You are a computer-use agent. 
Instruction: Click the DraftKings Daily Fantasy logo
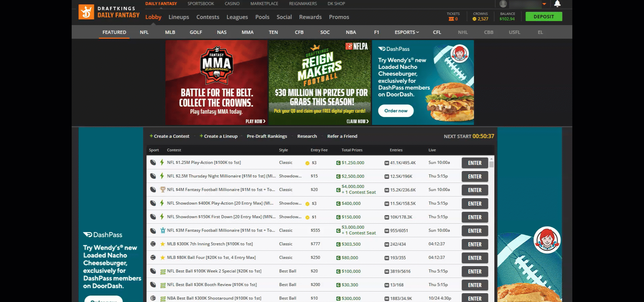tap(109, 12)
